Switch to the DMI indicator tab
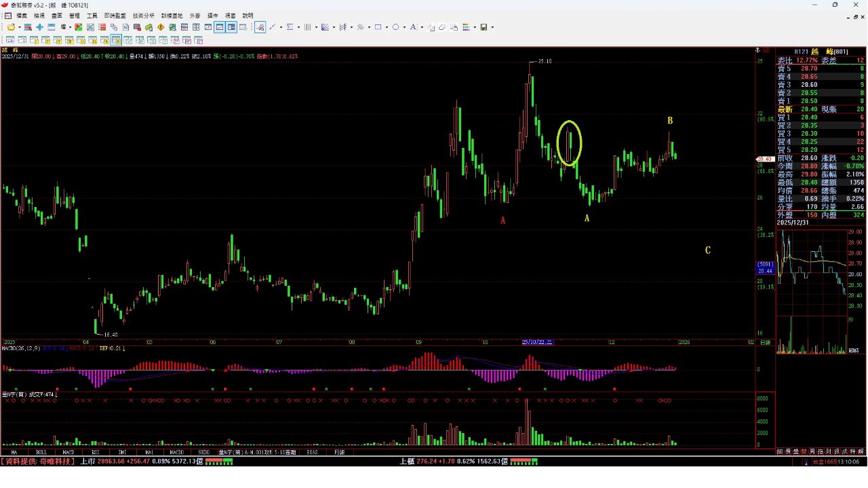The height and width of the screenshot is (488, 868). click(x=123, y=451)
